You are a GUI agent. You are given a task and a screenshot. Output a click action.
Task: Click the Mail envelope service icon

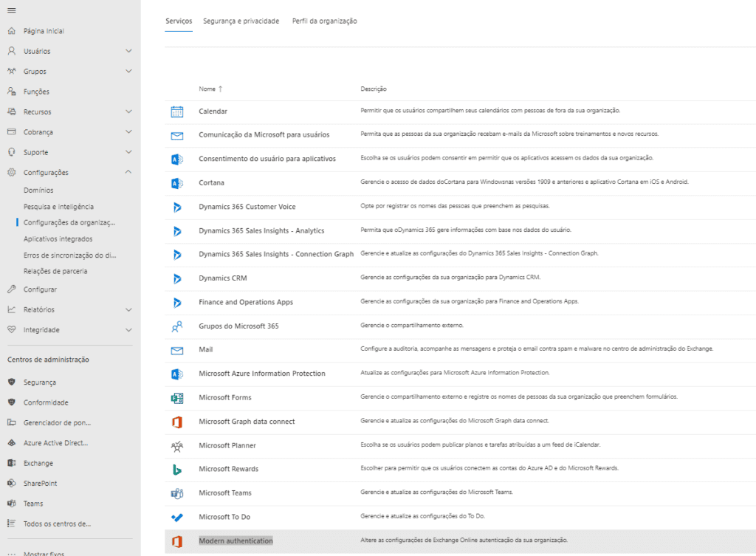pos(177,350)
